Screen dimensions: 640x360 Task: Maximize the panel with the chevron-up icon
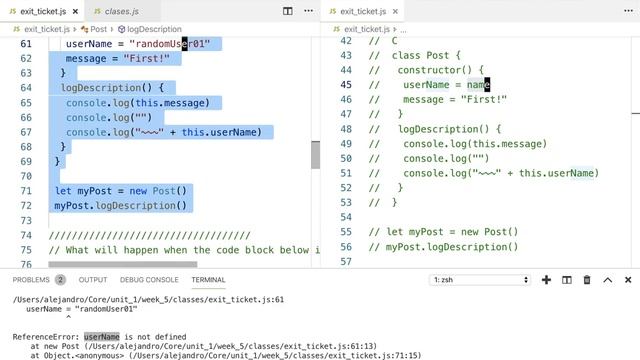608,280
